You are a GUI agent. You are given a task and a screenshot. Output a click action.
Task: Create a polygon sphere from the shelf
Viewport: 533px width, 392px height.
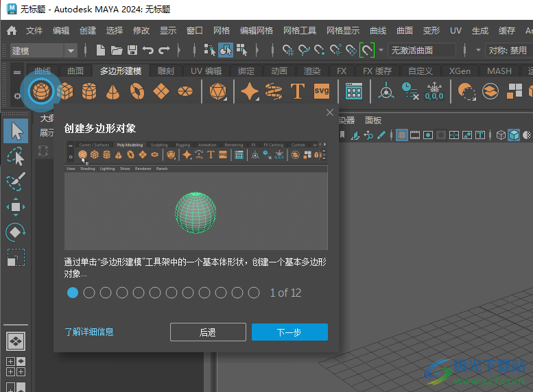pos(41,91)
